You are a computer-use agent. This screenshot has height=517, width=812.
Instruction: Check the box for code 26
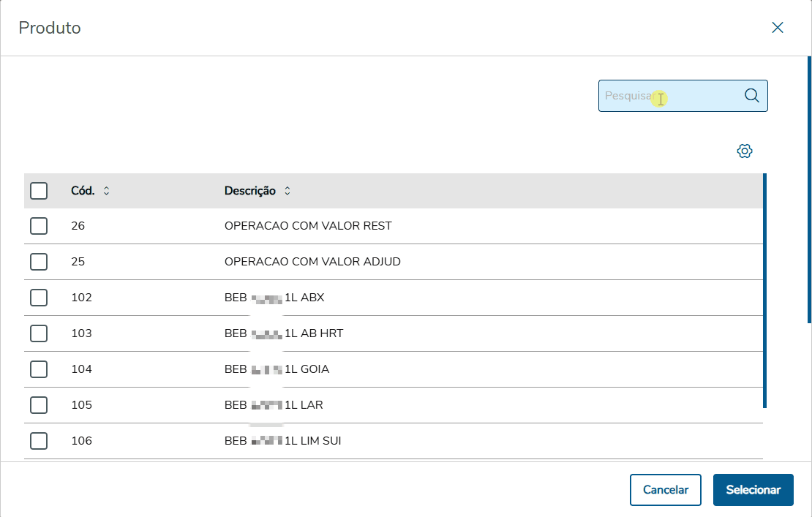39,226
